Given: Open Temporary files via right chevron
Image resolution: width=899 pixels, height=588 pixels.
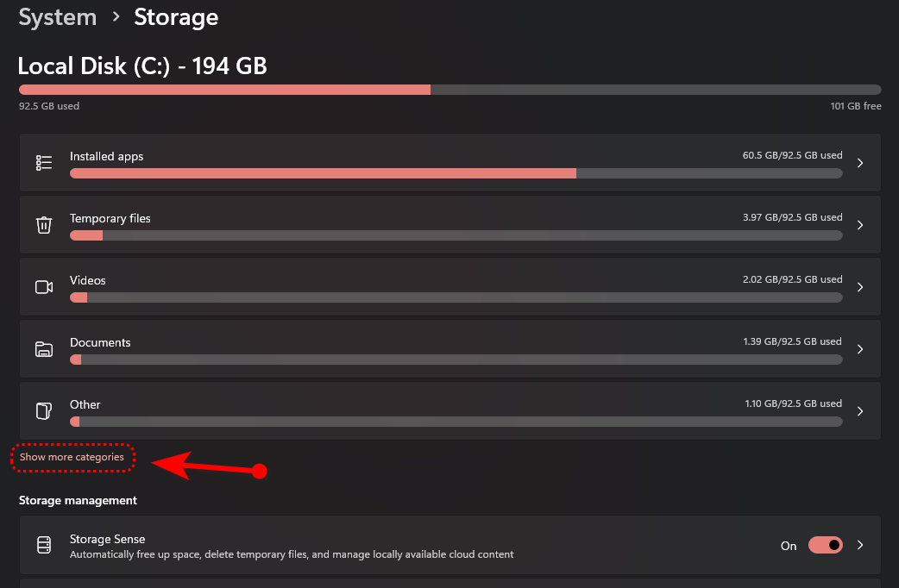Looking at the screenshot, I should click(860, 225).
